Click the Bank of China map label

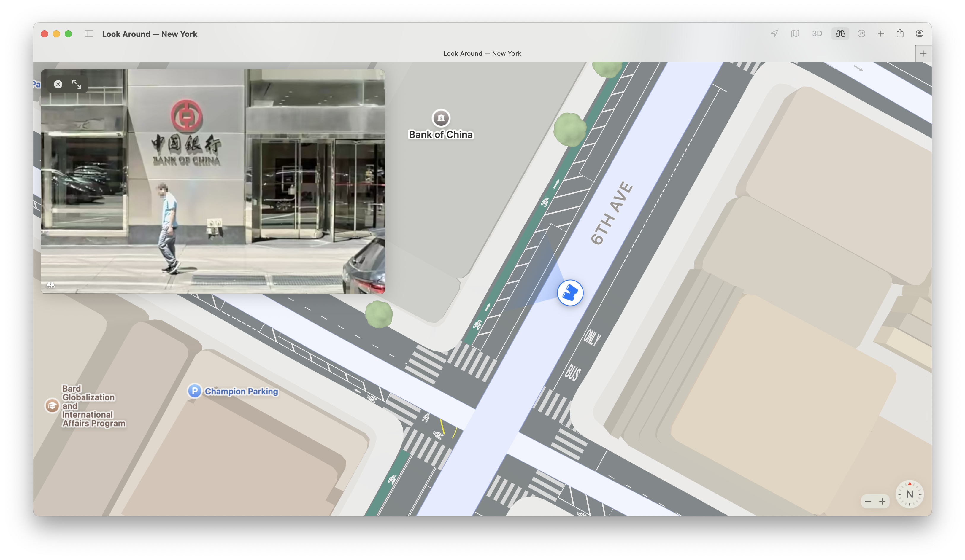[441, 135]
